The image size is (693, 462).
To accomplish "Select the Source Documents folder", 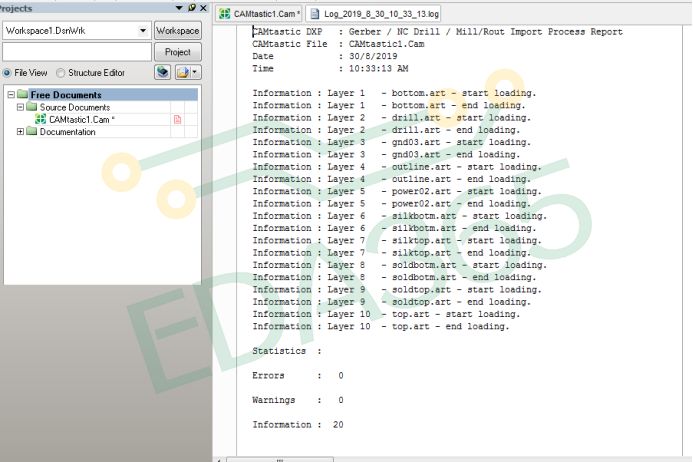I will pos(75,107).
